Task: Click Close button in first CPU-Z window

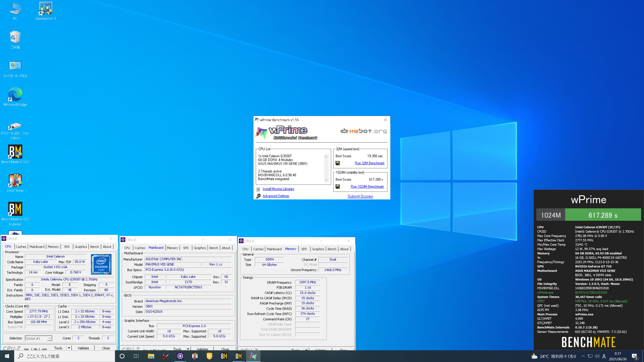Action: (106, 348)
